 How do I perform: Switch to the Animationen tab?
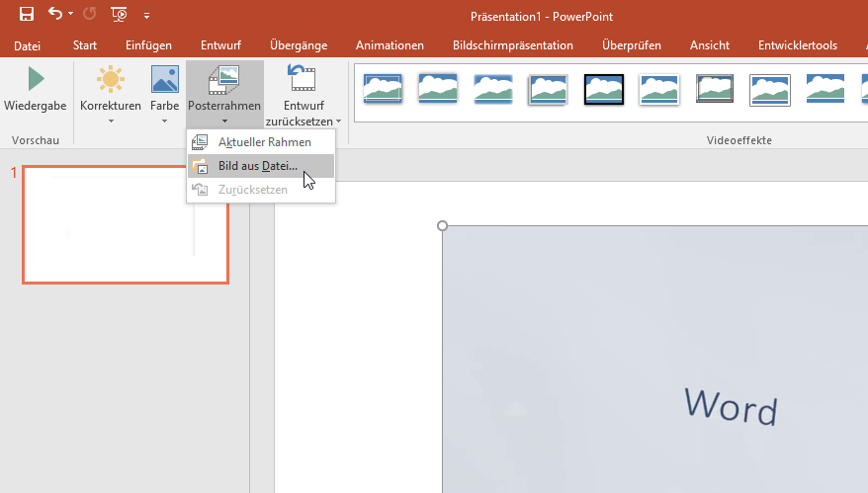click(x=390, y=45)
